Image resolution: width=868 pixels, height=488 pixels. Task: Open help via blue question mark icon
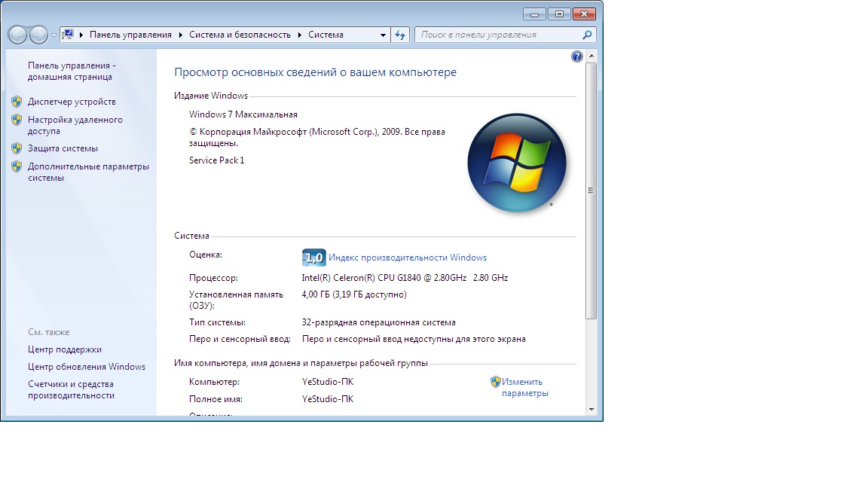point(577,56)
